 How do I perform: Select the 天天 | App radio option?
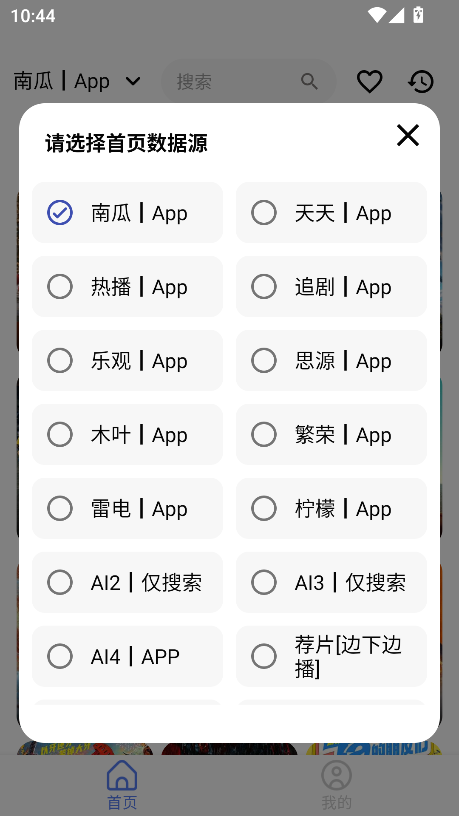[332, 212]
